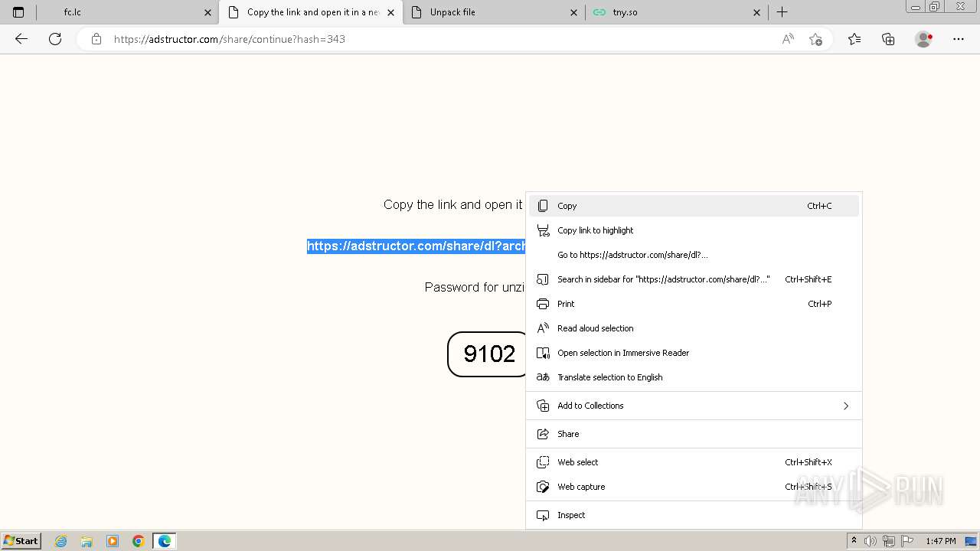
Task: Search in sidebar for the selected link
Action: (694, 279)
